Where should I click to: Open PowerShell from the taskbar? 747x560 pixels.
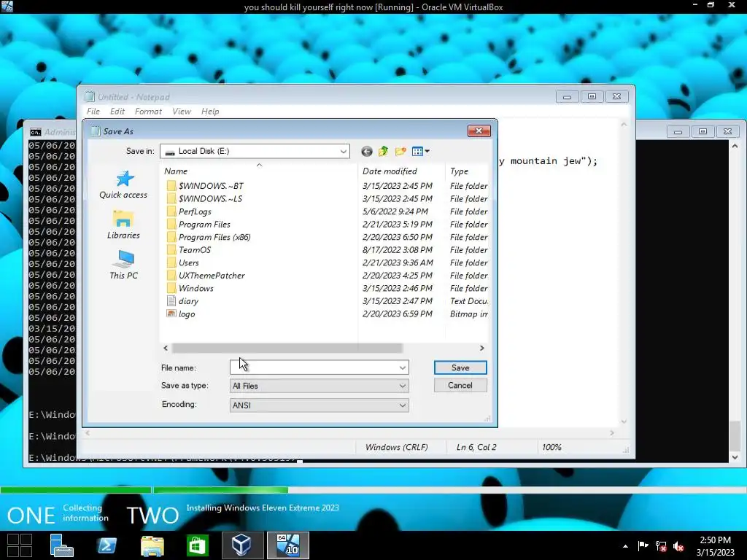[x=107, y=545]
